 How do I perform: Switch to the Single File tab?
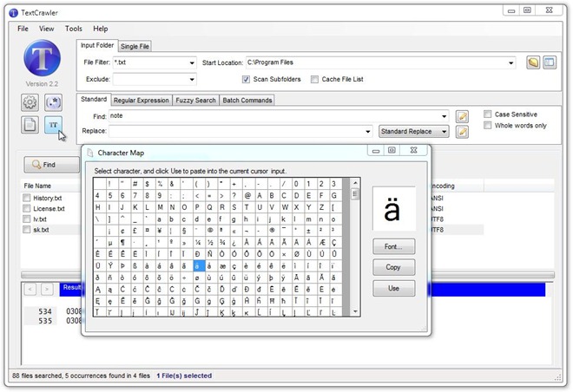tap(135, 46)
